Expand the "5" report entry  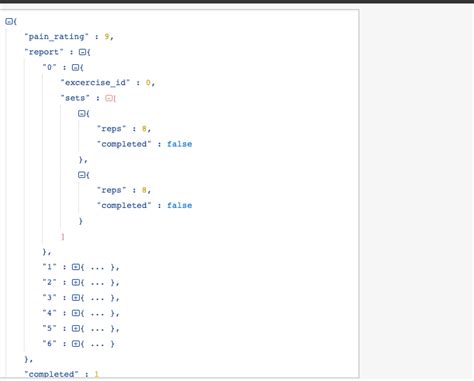point(76,328)
